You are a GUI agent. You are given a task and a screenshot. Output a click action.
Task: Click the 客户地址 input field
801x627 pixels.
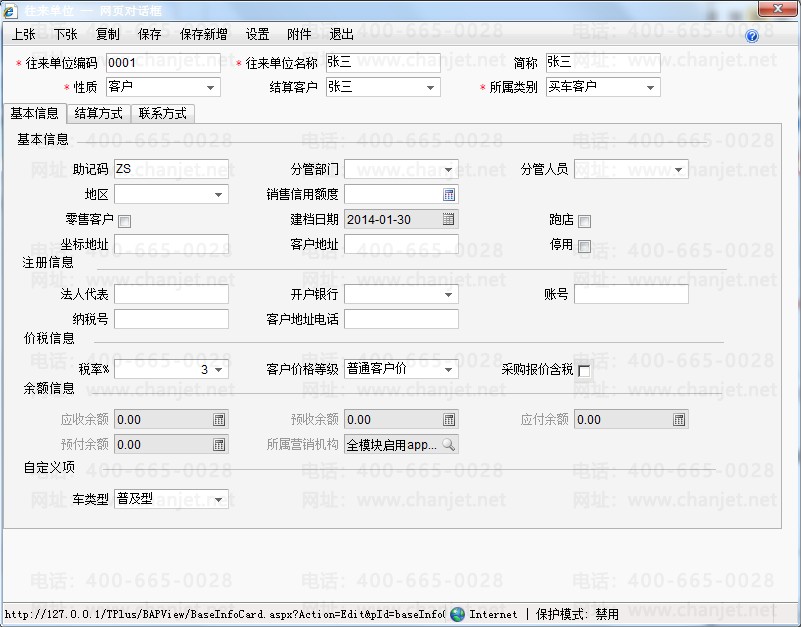tap(401, 244)
